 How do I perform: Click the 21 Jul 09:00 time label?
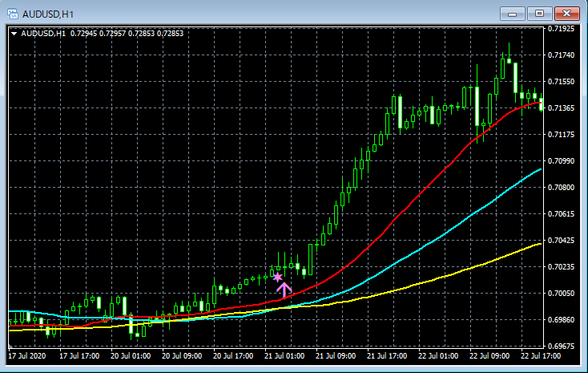(336, 355)
